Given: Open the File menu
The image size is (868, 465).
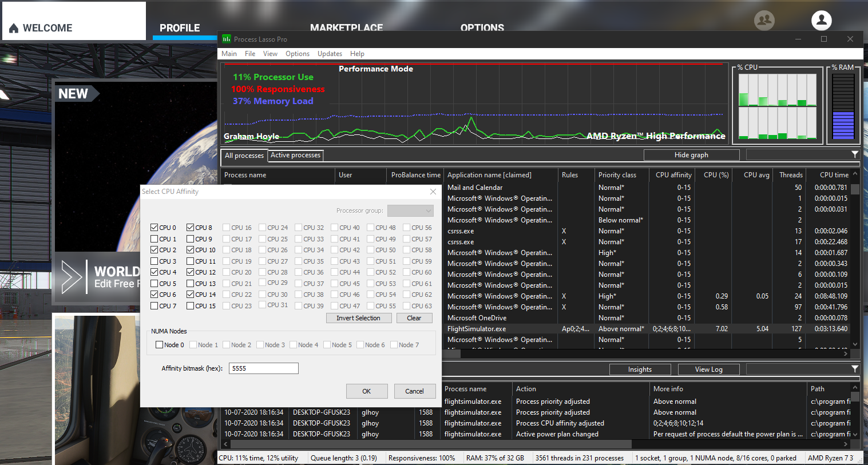Looking at the screenshot, I should click(x=250, y=54).
